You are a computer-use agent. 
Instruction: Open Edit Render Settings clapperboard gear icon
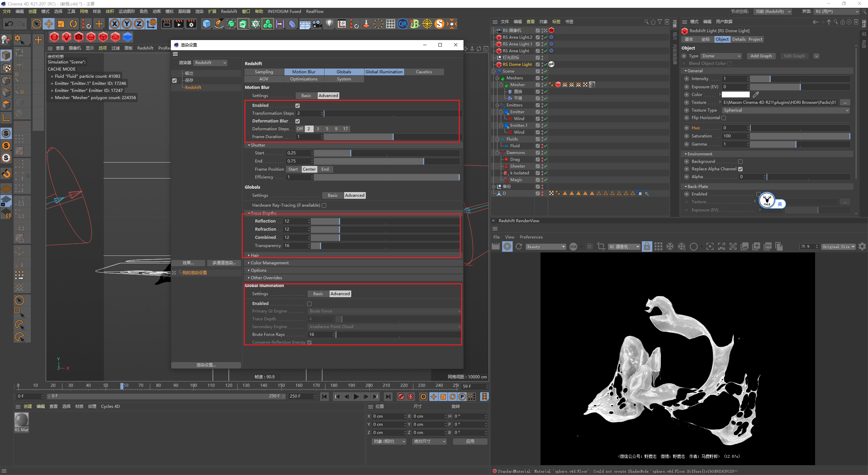pyautogui.click(x=192, y=24)
